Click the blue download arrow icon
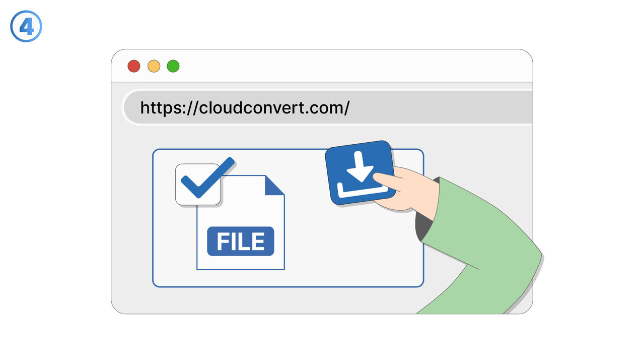This screenshot has height=363, width=644. 360,172
